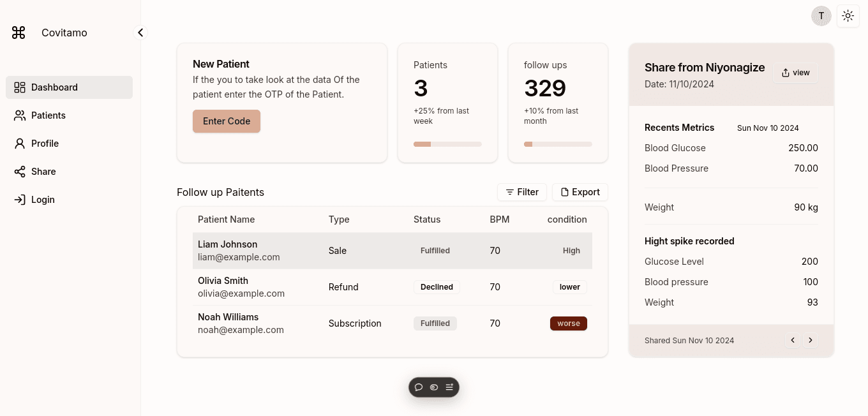Click the Patients progress bar

(x=447, y=144)
